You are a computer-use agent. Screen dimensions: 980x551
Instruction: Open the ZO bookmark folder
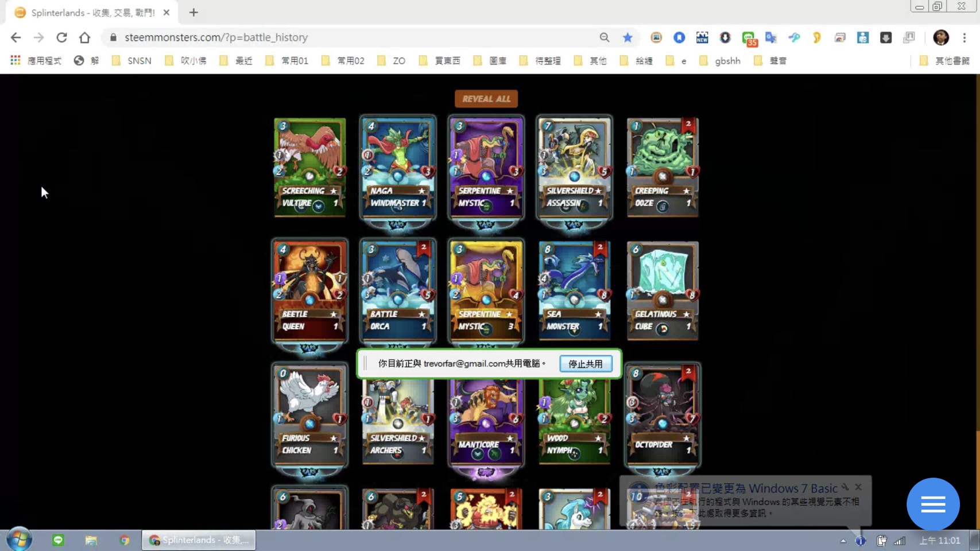(391, 61)
